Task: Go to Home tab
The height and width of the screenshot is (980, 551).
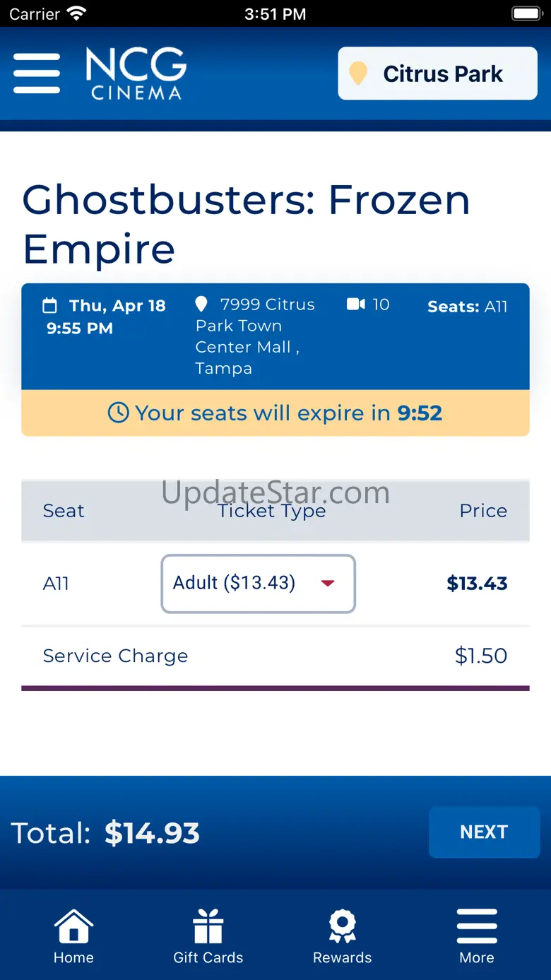Action: tap(73, 936)
